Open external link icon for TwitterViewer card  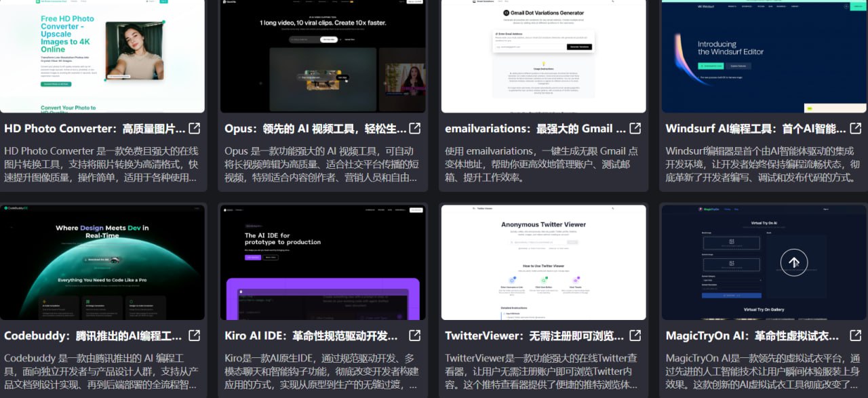pyautogui.click(x=635, y=336)
